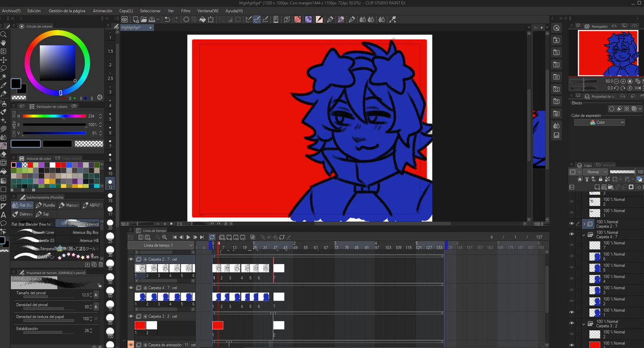Toggle loop playback in the timeline

point(212,237)
